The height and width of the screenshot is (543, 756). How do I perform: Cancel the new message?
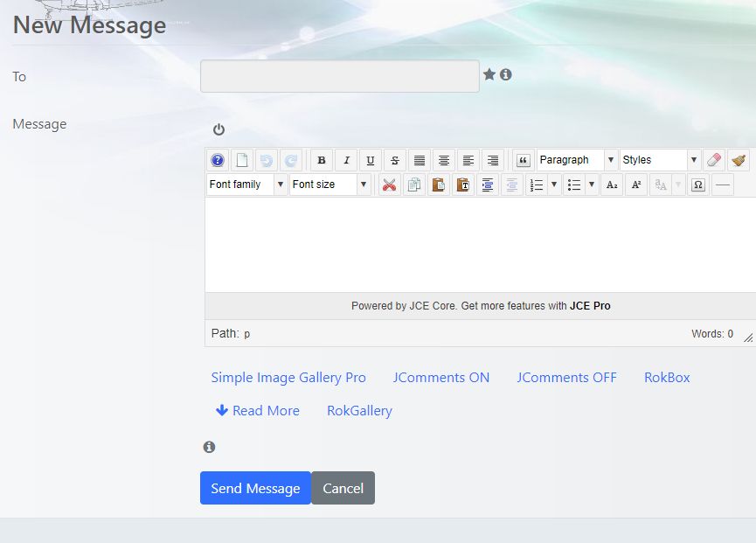(343, 488)
